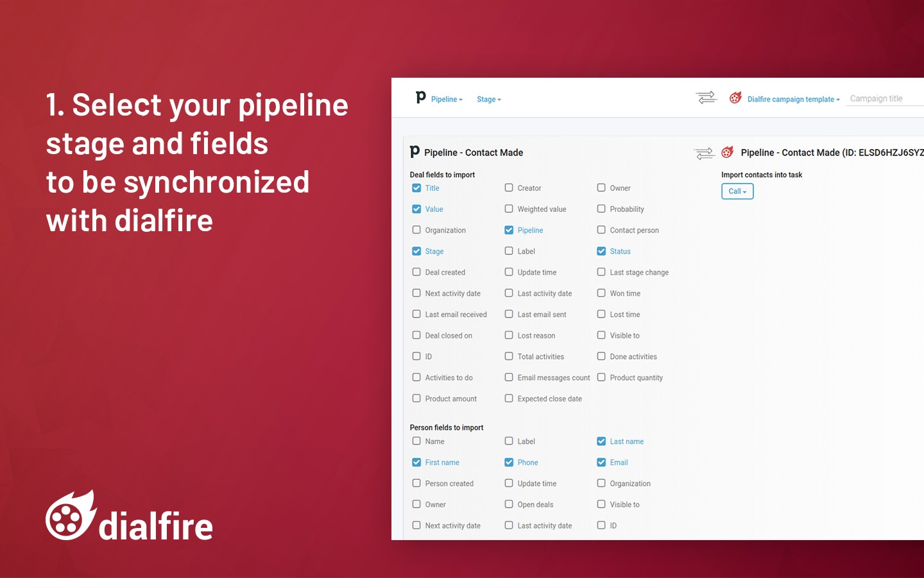
Task: Check the Product quantity field
Action: click(x=601, y=378)
